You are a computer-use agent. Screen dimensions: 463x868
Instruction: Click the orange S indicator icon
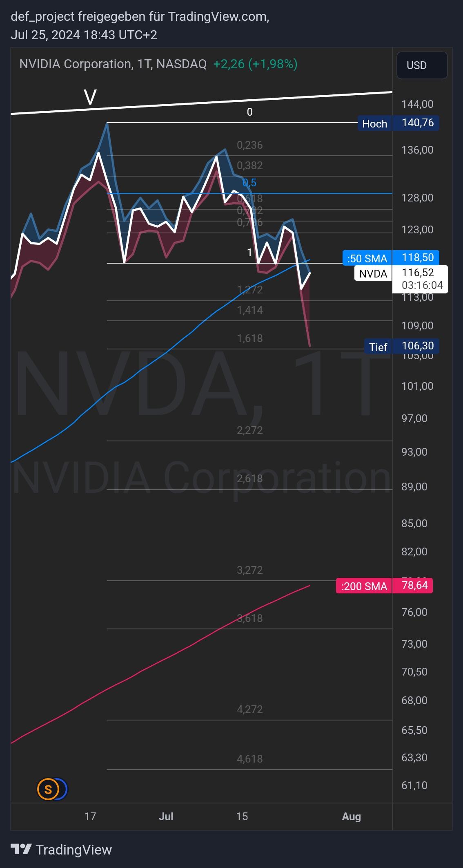pos(48,789)
